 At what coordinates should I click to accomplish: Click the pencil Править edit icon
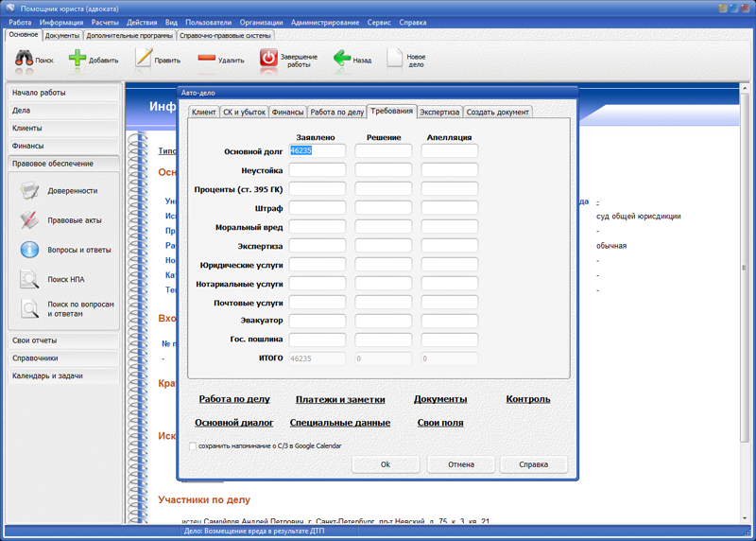144,59
